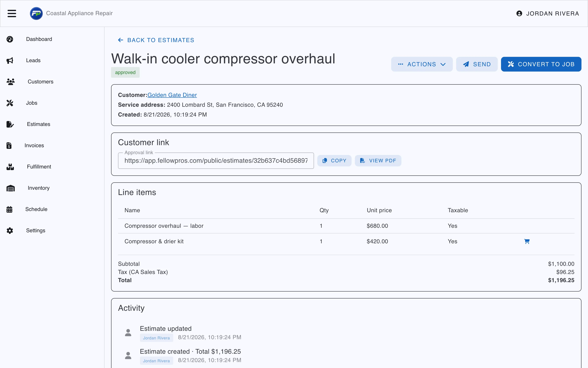Click the Inventory warehouse icon
This screenshot has width=588, height=368.
(x=10, y=188)
